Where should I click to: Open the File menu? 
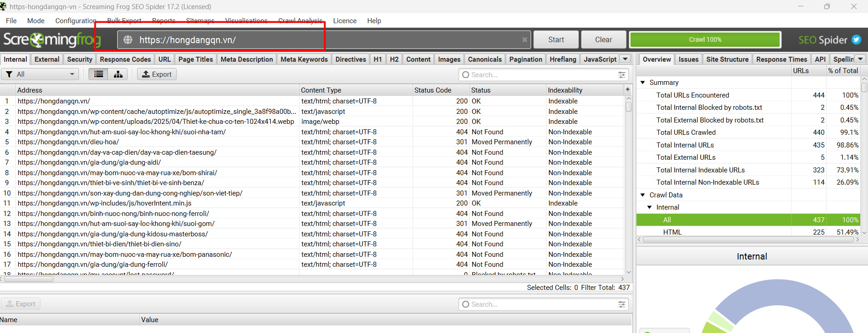[x=11, y=21]
